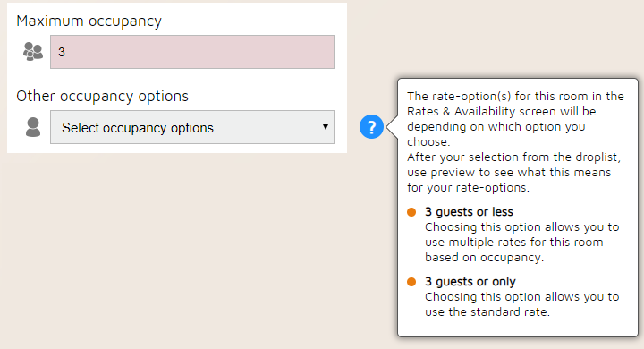Click the 'Select occupancy options' placeholder text
644x349 pixels.
tap(138, 128)
